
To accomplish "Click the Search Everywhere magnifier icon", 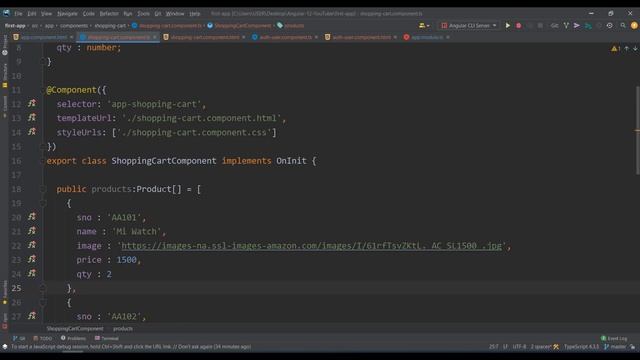I will point(623,25).
